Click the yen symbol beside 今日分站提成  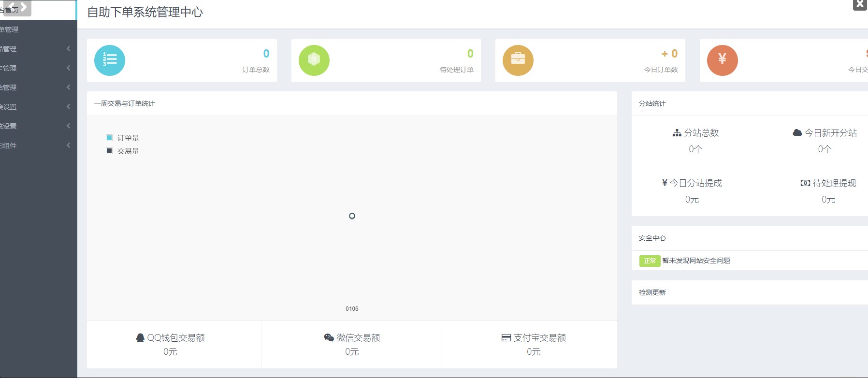point(665,183)
